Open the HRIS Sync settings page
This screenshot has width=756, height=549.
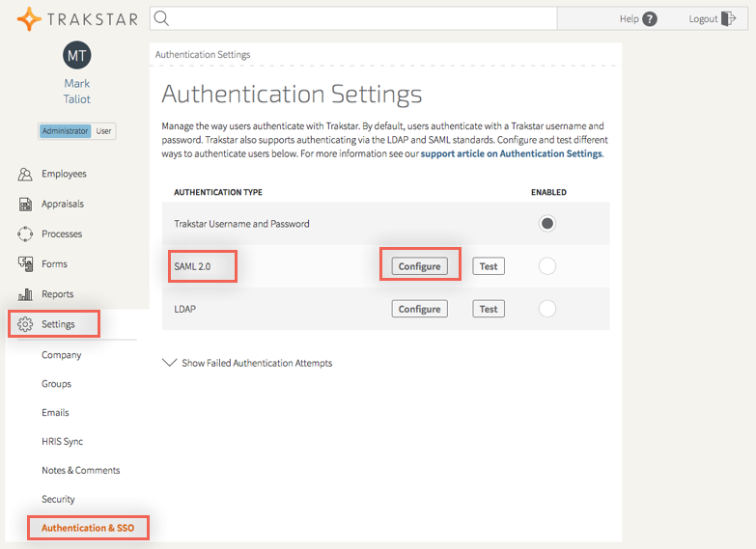(x=62, y=442)
